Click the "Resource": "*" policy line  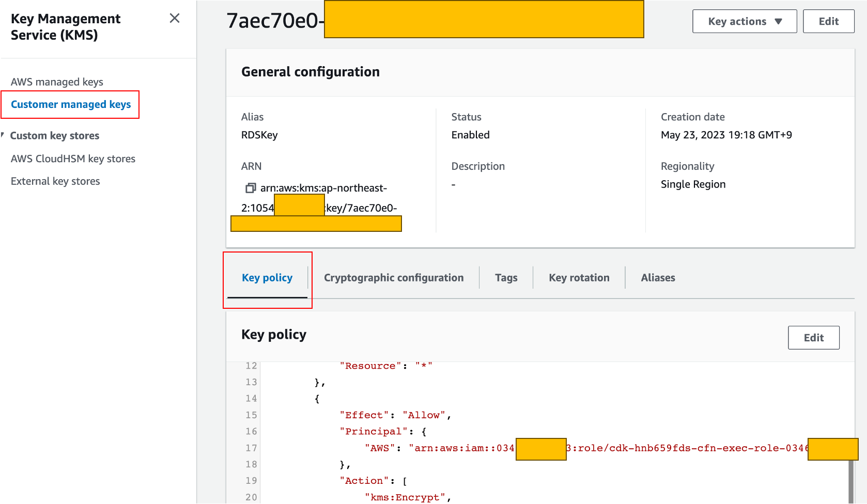[x=386, y=366]
